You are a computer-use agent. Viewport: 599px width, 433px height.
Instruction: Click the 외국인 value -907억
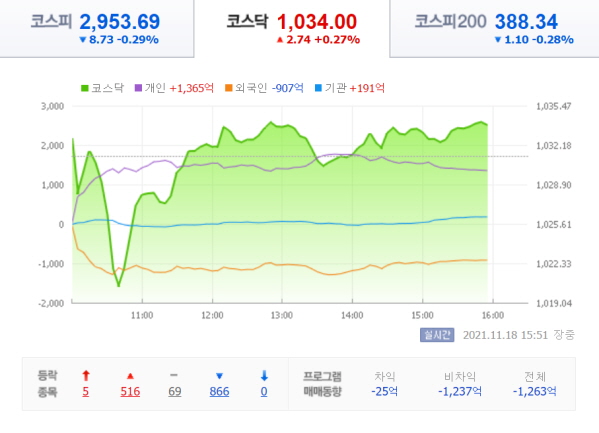[288, 88]
